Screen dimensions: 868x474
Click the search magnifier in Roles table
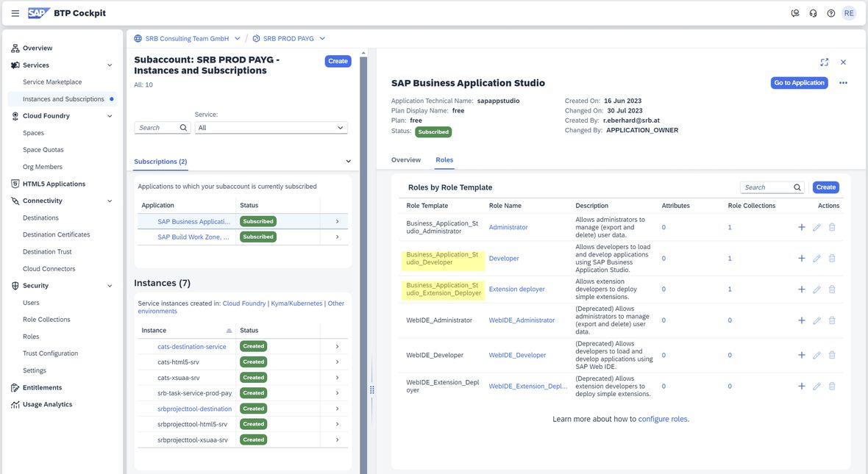pyautogui.click(x=797, y=187)
